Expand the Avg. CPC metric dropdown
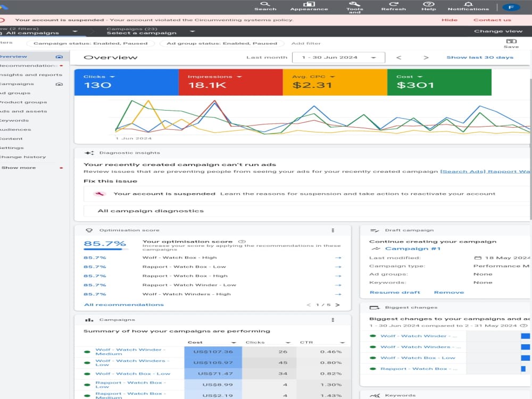 tap(332, 77)
